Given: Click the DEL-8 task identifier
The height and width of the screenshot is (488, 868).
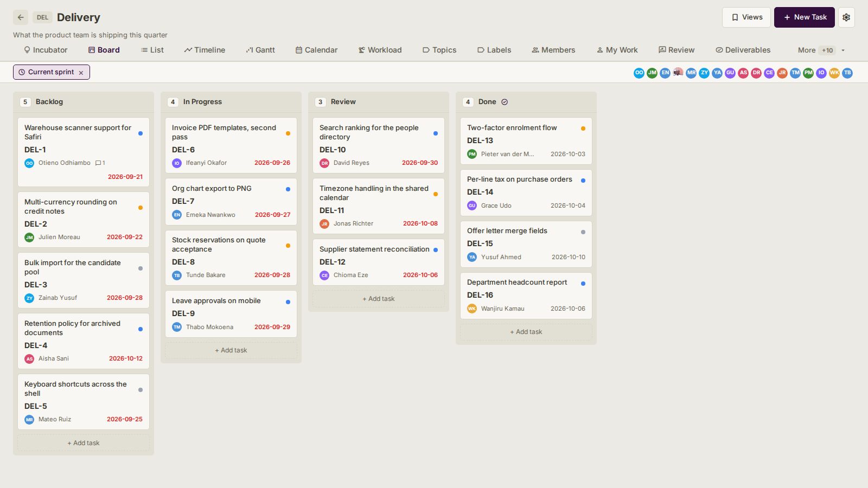Looking at the screenshot, I should tap(183, 262).
